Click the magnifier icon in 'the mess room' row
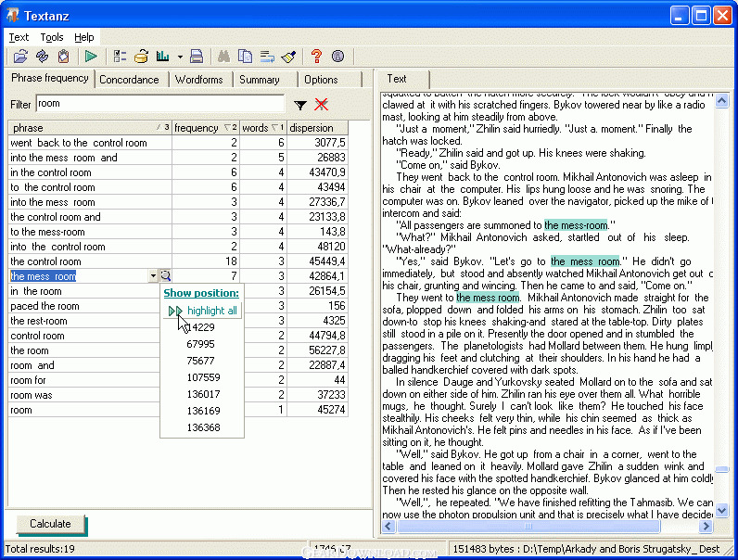This screenshot has height=560, width=738. [166, 275]
